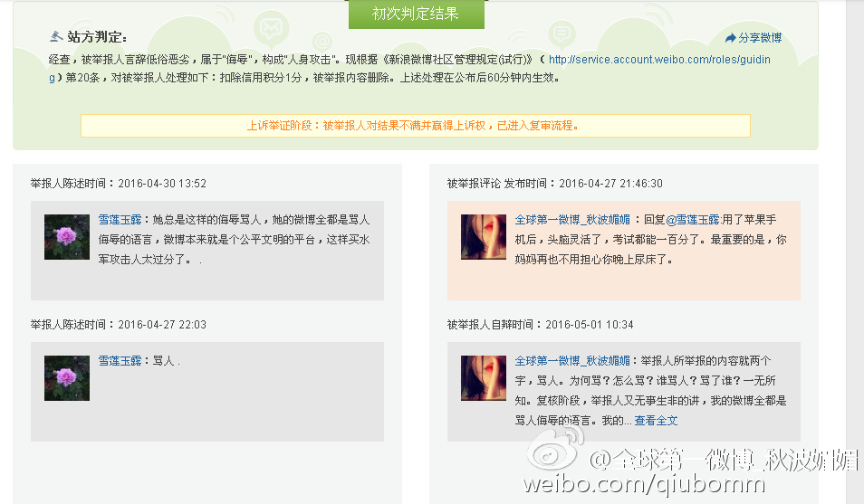Open the rose avatar in the 13:52 statement
The height and width of the screenshot is (504, 864).
click(x=67, y=237)
